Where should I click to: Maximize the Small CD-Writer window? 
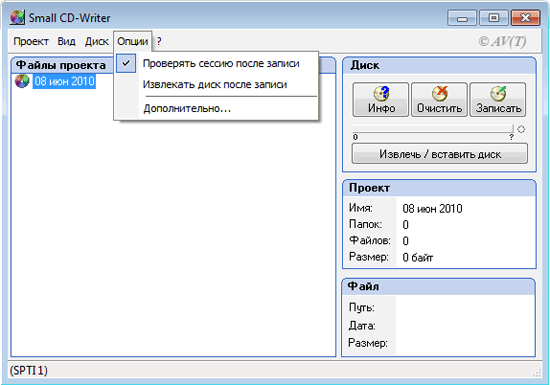click(494, 18)
